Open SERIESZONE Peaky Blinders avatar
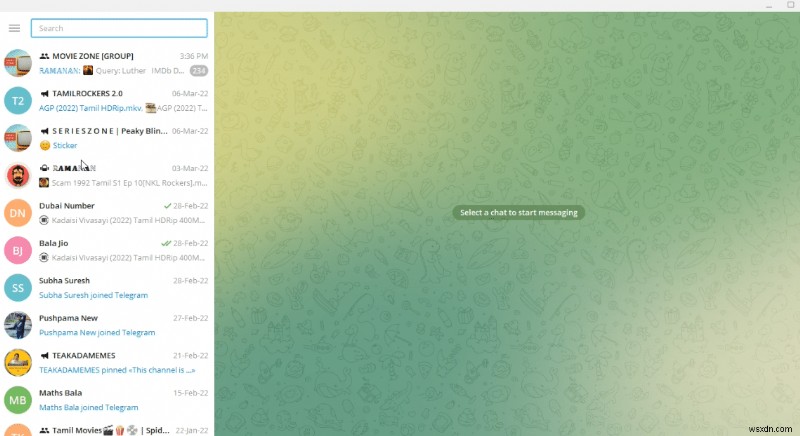The image size is (800, 436). (18, 138)
